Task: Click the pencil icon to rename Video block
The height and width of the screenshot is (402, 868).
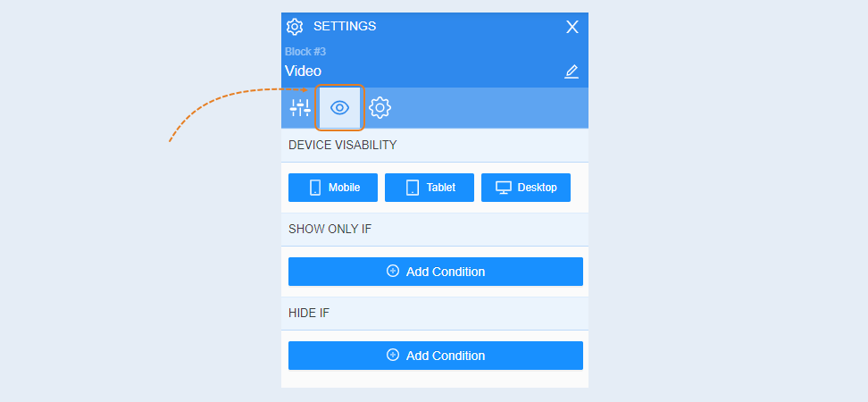Action: 572,71
